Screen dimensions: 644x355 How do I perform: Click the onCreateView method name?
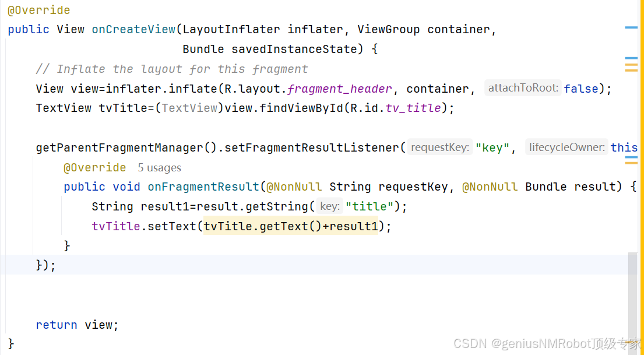pos(133,29)
